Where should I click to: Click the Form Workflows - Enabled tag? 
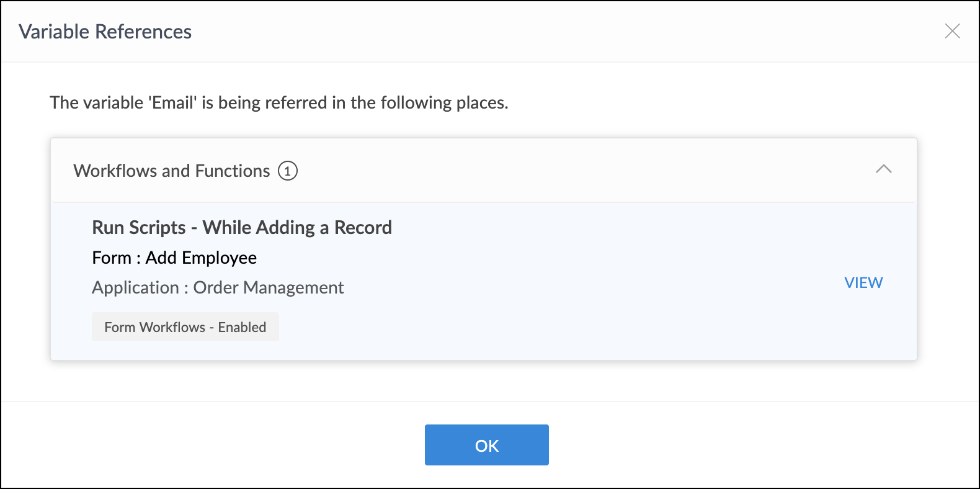[185, 327]
